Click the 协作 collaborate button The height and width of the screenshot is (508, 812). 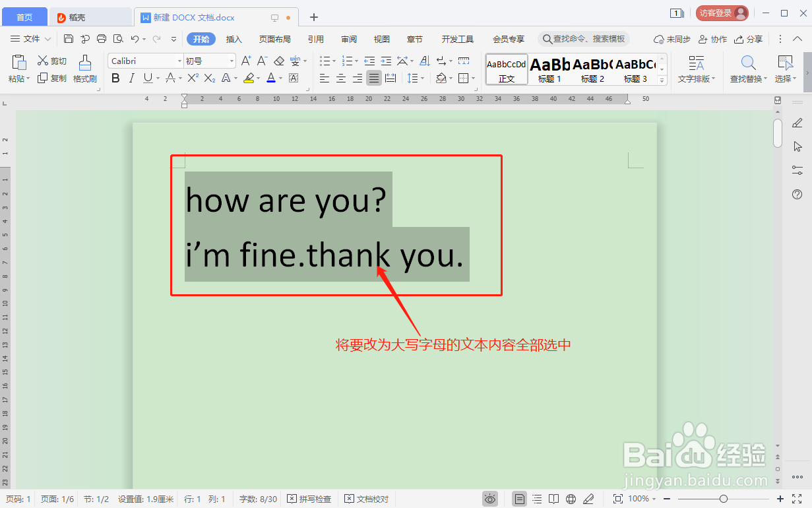coord(712,39)
